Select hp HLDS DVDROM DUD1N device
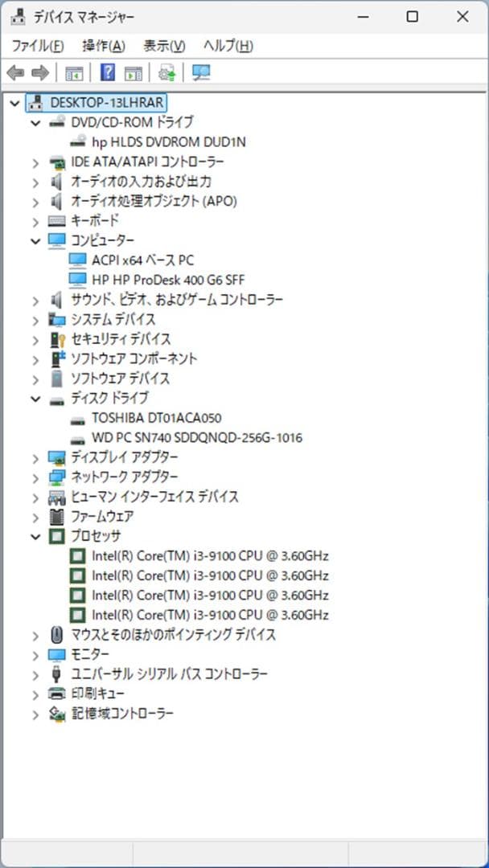This screenshot has height=868, width=489. tap(168, 142)
